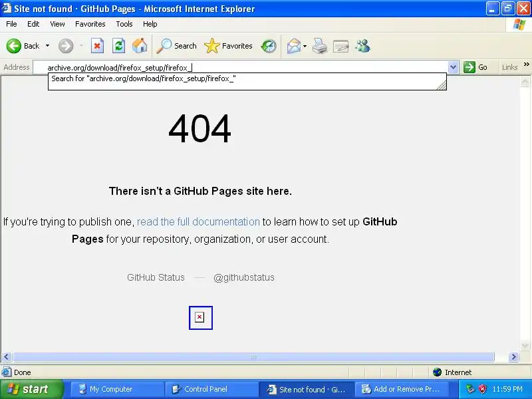Click the 404 heading text

click(199, 129)
